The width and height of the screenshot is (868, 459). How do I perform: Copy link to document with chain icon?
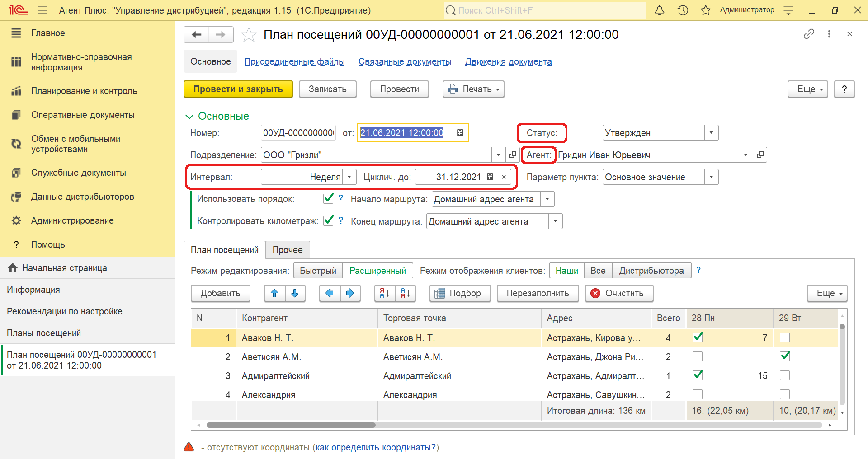809,34
